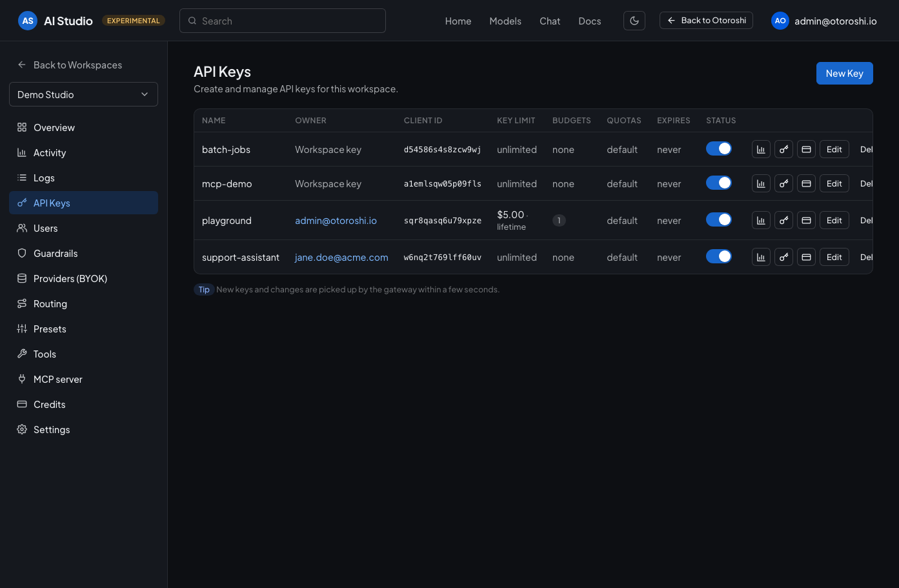Open Guardrails in the sidebar

click(x=83, y=253)
